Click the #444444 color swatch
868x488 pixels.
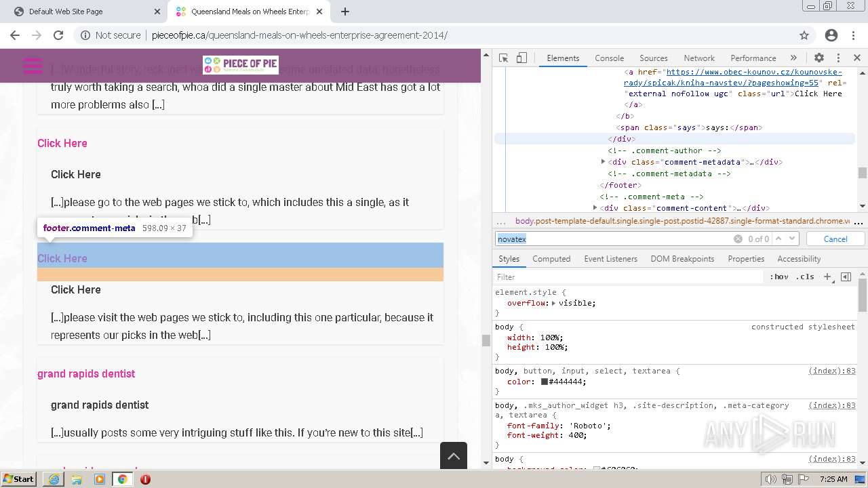point(545,382)
